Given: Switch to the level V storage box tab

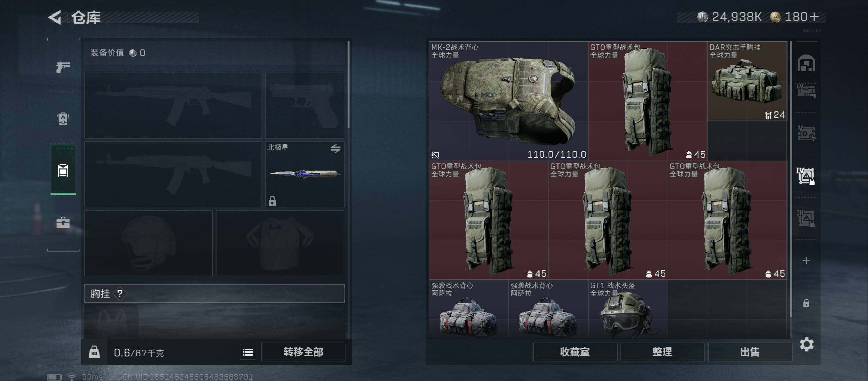Looking at the screenshot, I should 806,133.
